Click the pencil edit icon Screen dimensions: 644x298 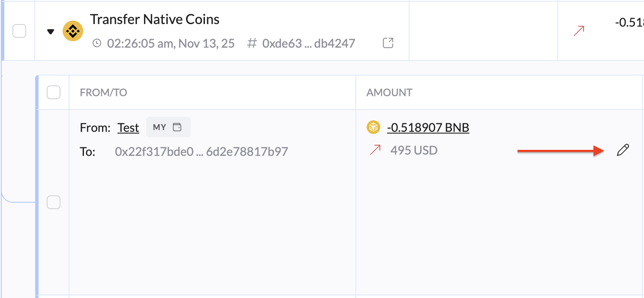click(x=623, y=150)
